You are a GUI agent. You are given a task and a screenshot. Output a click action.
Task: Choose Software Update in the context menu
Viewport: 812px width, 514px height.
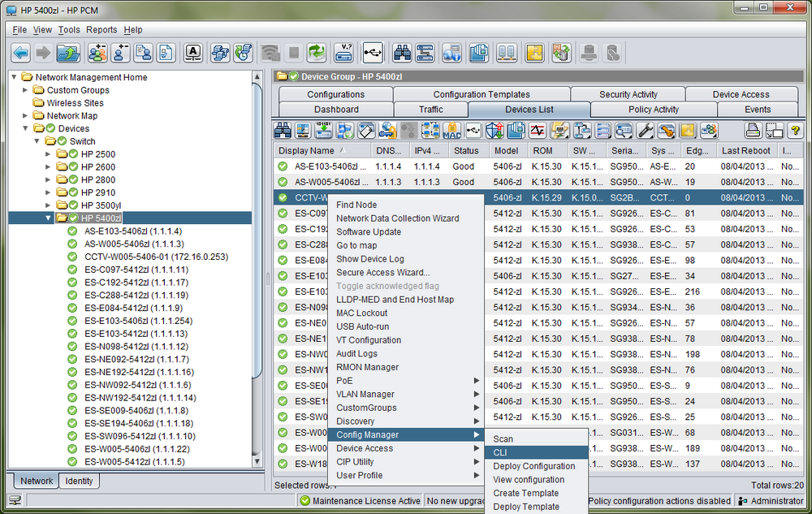(407, 232)
